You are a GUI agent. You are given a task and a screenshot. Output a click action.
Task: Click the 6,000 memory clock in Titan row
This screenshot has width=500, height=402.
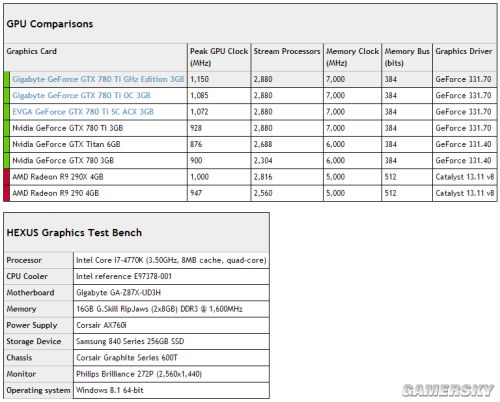click(x=335, y=144)
